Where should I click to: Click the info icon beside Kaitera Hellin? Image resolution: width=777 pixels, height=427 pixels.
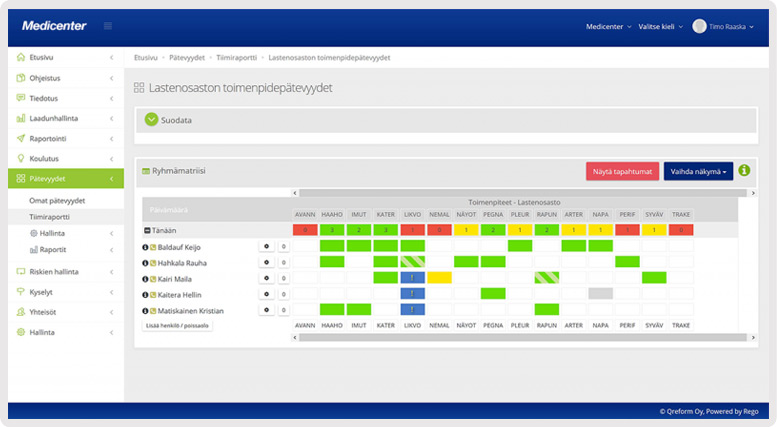[x=145, y=294]
